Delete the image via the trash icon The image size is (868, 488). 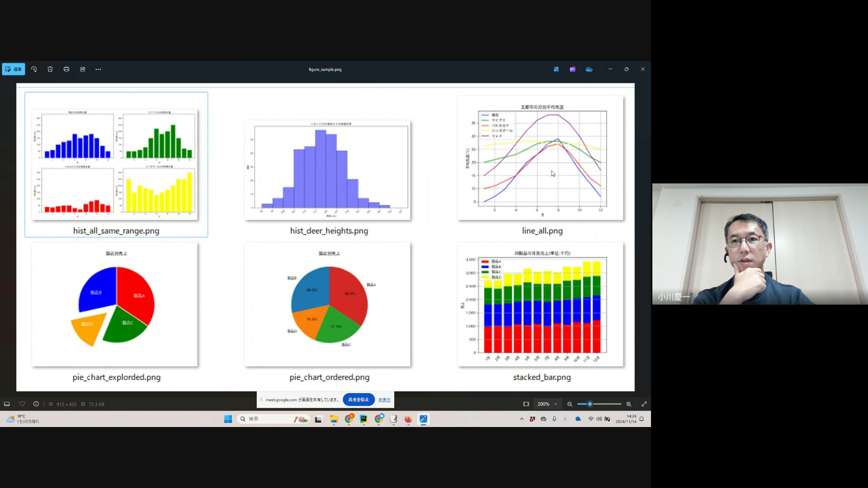[50, 69]
